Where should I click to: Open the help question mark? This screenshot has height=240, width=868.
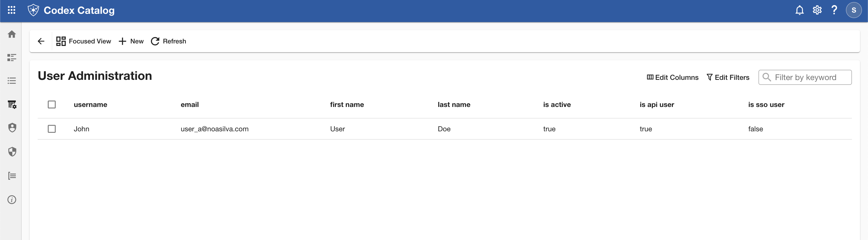point(834,10)
